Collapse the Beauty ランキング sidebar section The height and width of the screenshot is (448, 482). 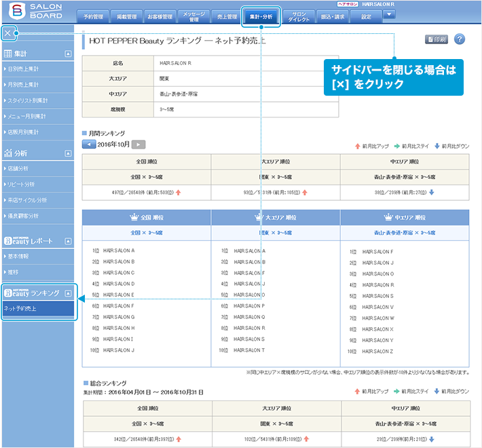68,293
